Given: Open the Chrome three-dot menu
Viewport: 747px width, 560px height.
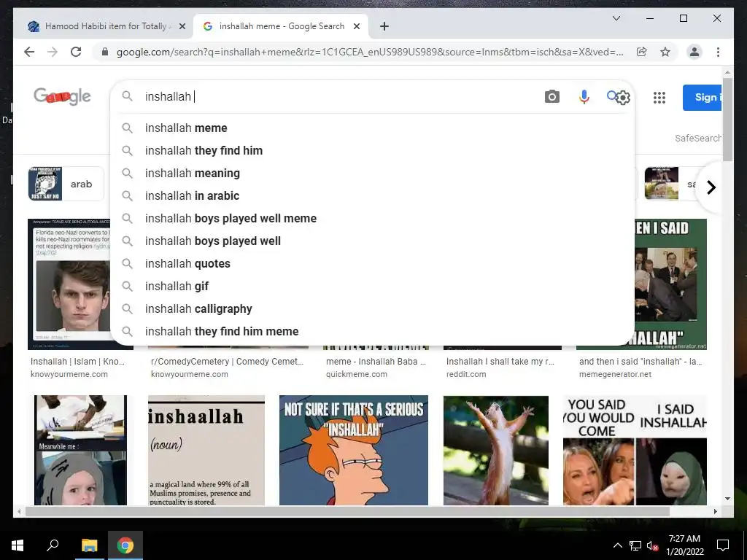Looking at the screenshot, I should pyautogui.click(x=718, y=52).
